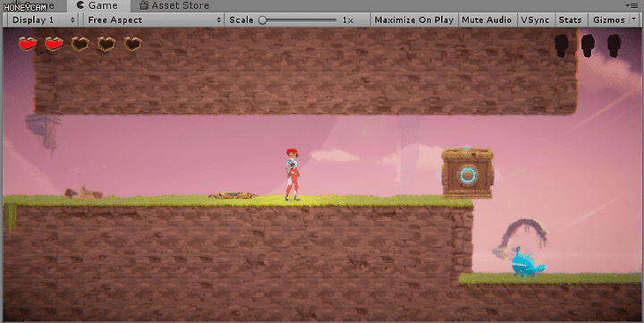Viewport: 644px width, 323px height.
Task: Open the Asset Store tab
Action: coord(174,5)
